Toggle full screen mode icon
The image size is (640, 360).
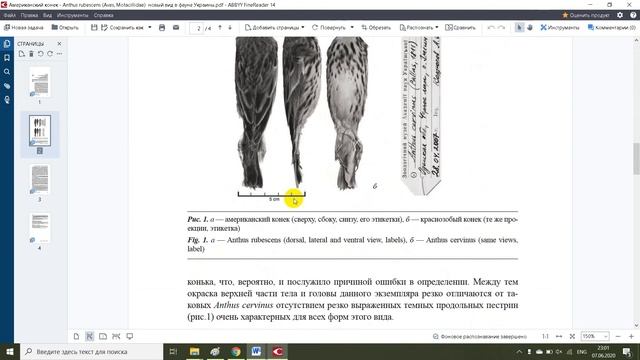[130, 336]
